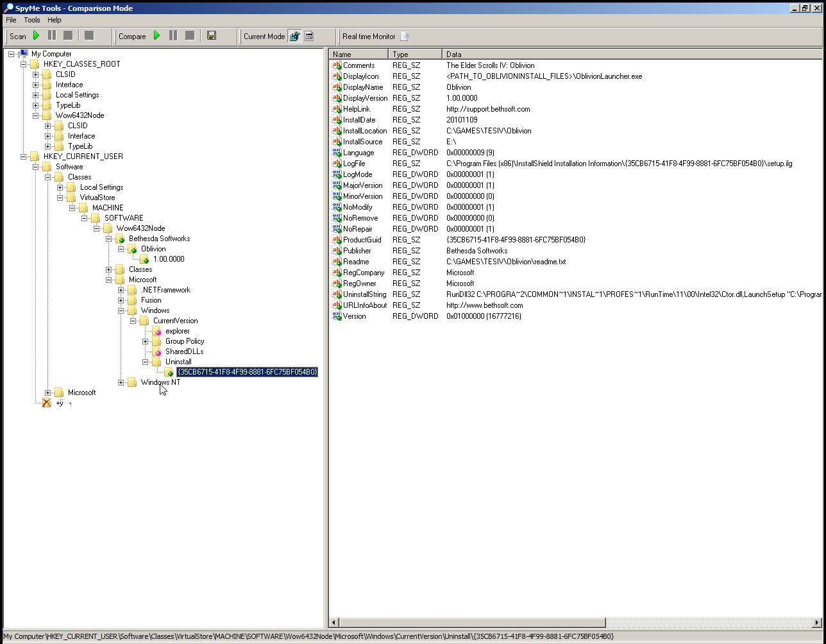Expand the Windows NT tree node
The height and width of the screenshot is (644, 826).
[x=121, y=382]
